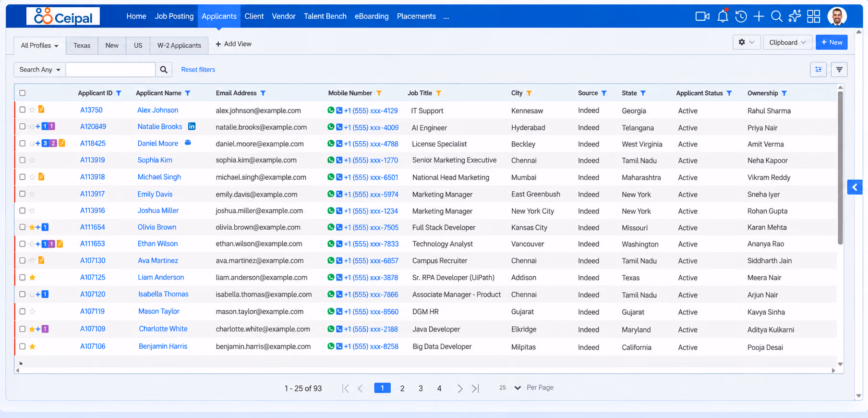Click WhatsApp icon for Alex Johnson's number
868x418 pixels.
pyautogui.click(x=331, y=110)
